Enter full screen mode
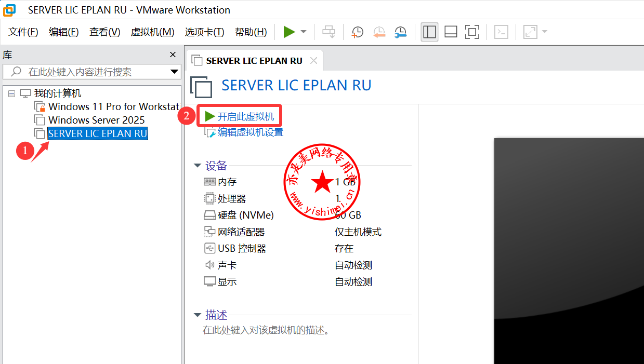 472,32
